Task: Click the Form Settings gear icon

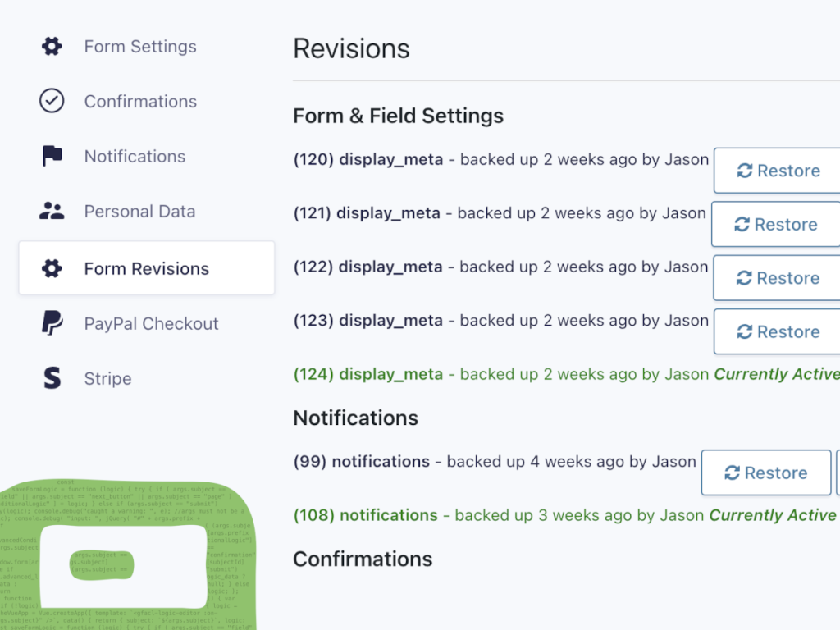Action: [x=52, y=47]
